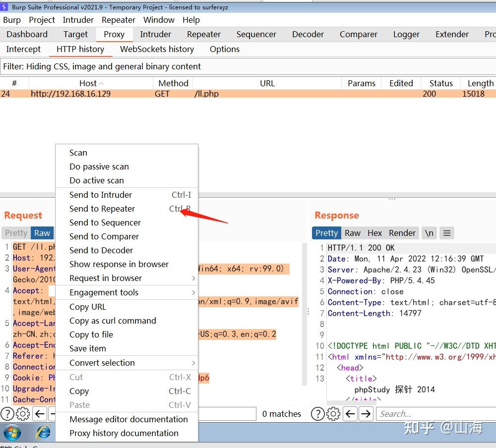Choose Send to Repeater from context menu

pyautogui.click(x=102, y=209)
